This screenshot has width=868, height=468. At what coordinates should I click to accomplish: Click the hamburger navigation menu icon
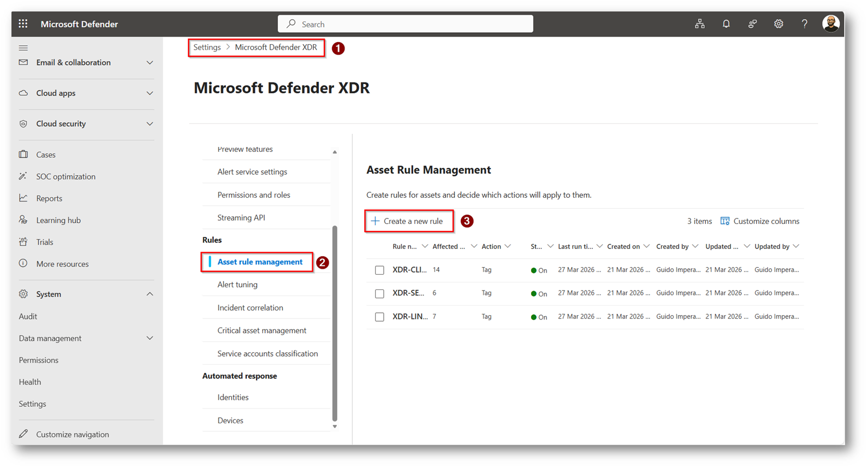(x=23, y=48)
